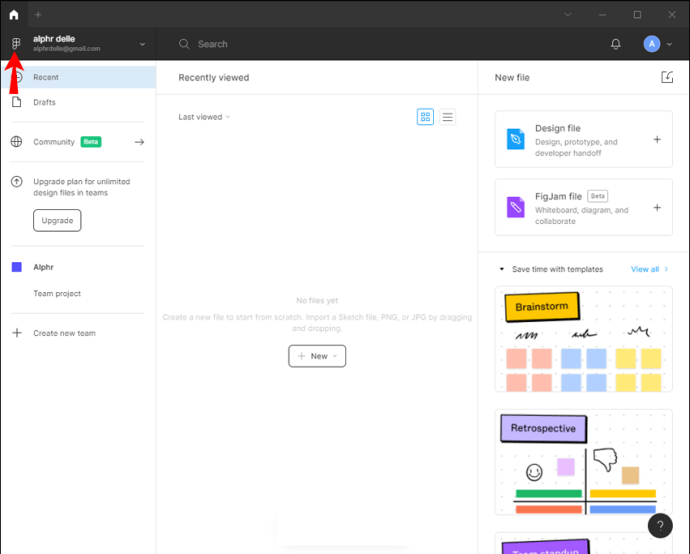The image size is (690, 554).
Task: Click the Community globe icon
Action: 16,142
